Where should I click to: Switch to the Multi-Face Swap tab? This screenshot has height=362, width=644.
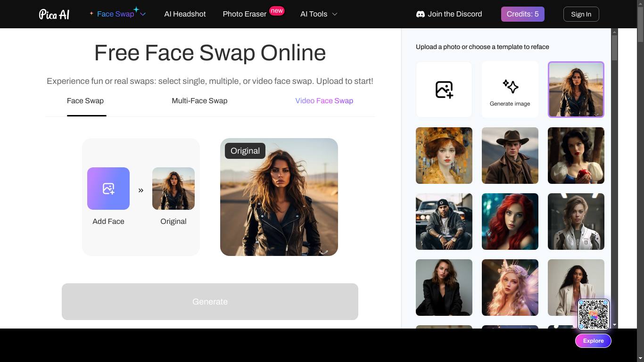(199, 101)
